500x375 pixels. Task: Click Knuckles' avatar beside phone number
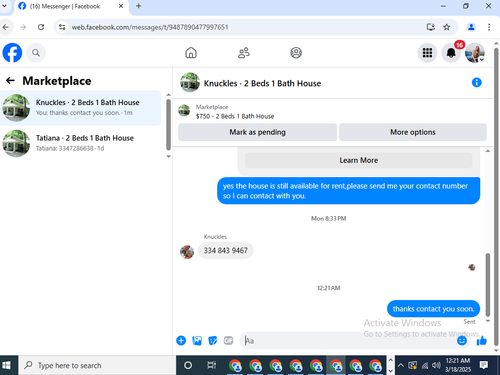[x=187, y=252]
